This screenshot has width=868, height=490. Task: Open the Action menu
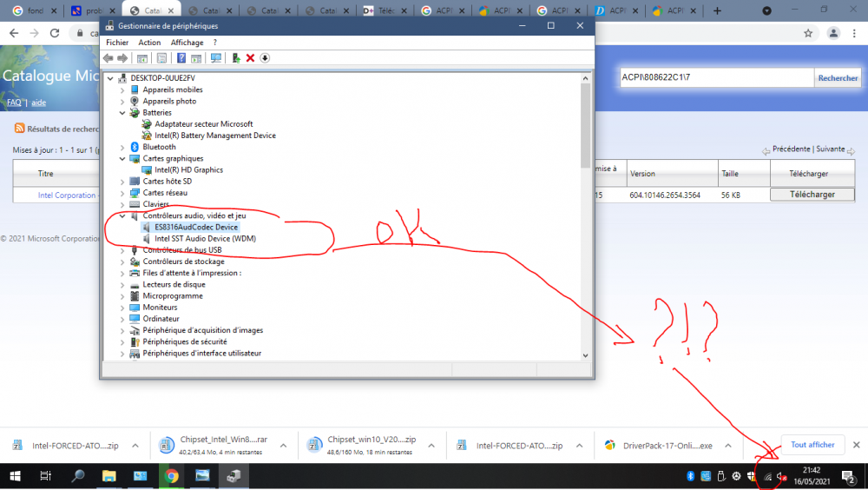coord(149,42)
